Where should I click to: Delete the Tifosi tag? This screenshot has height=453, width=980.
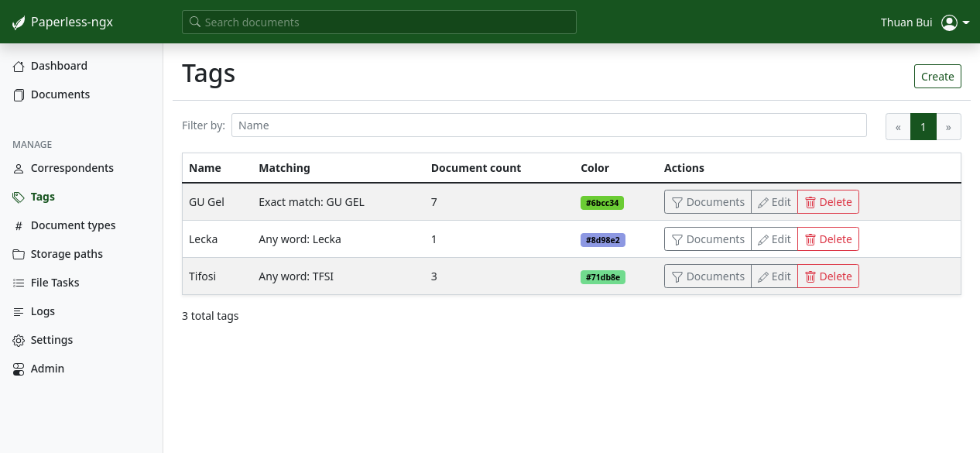tap(828, 276)
